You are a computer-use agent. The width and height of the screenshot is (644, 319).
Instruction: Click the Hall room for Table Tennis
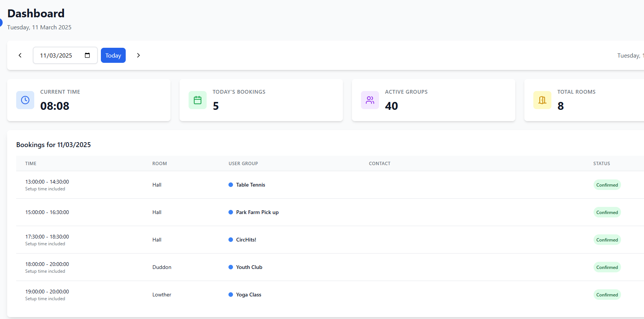tap(157, 185)
